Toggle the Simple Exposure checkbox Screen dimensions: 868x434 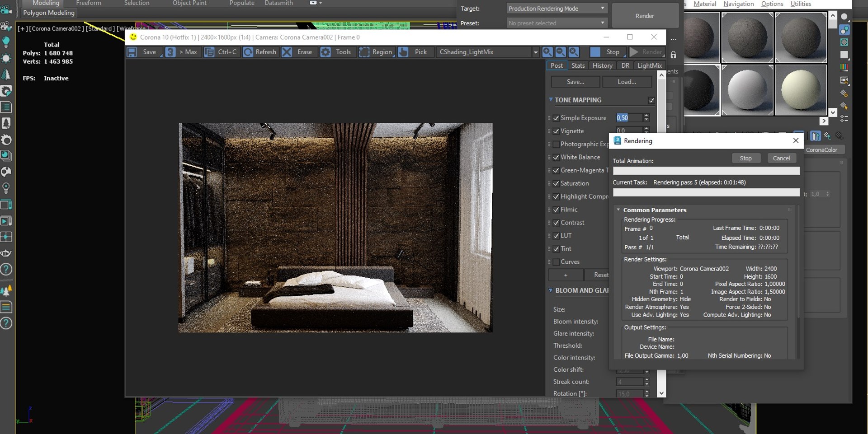[x=556, y=118]
